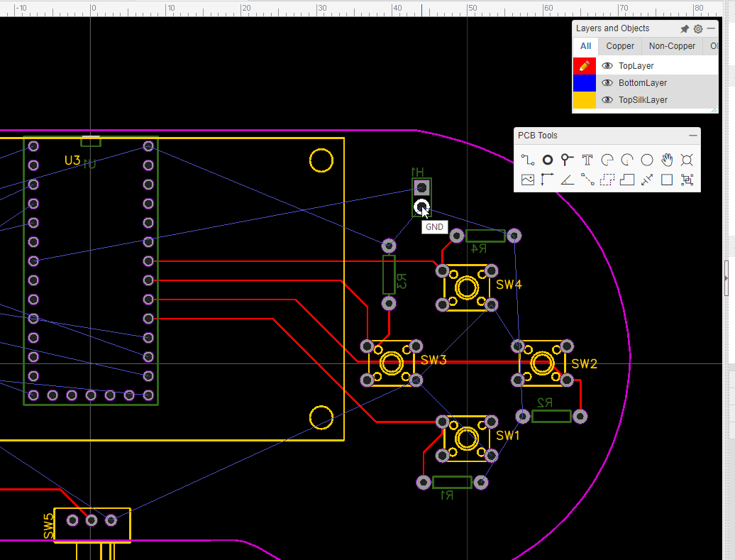Select the All layers filter

(x=585, y=45)
